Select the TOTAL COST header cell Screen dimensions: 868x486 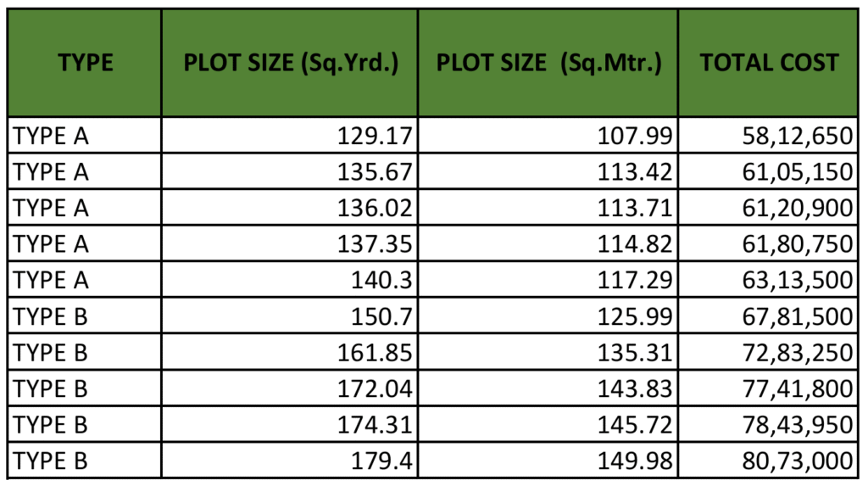[768, 63]
